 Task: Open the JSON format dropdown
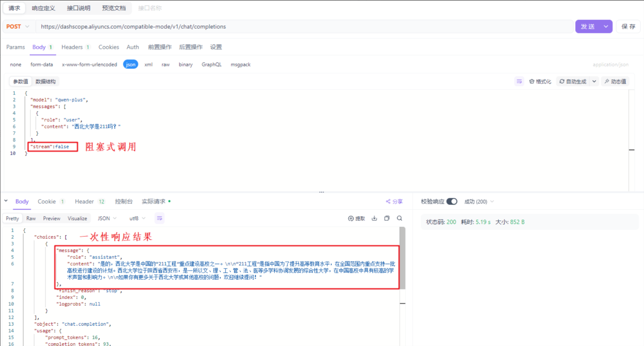coord(107,218)
